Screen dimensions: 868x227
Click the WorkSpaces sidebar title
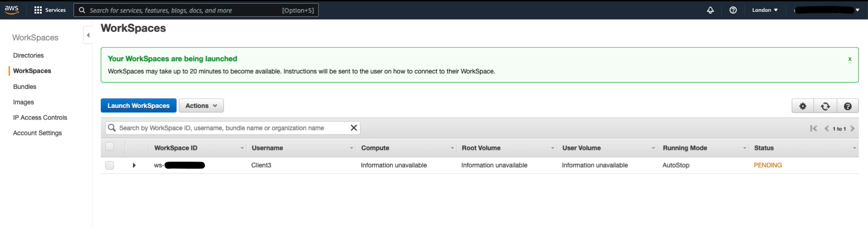35,38
